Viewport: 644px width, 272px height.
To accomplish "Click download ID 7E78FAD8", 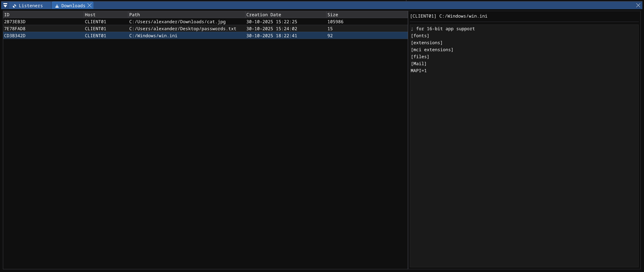I will pyautogui.click(x=15, y=29).
